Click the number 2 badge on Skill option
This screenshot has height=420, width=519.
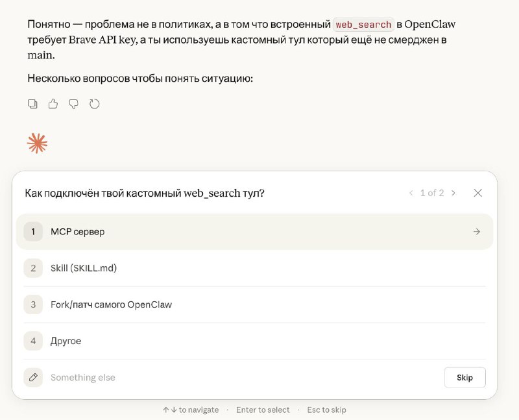click(33, 267)
